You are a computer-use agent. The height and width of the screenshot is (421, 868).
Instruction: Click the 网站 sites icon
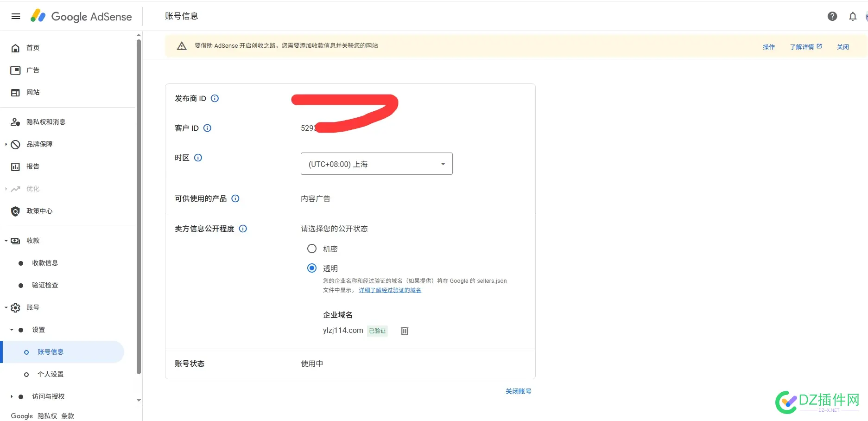(15, 92)
